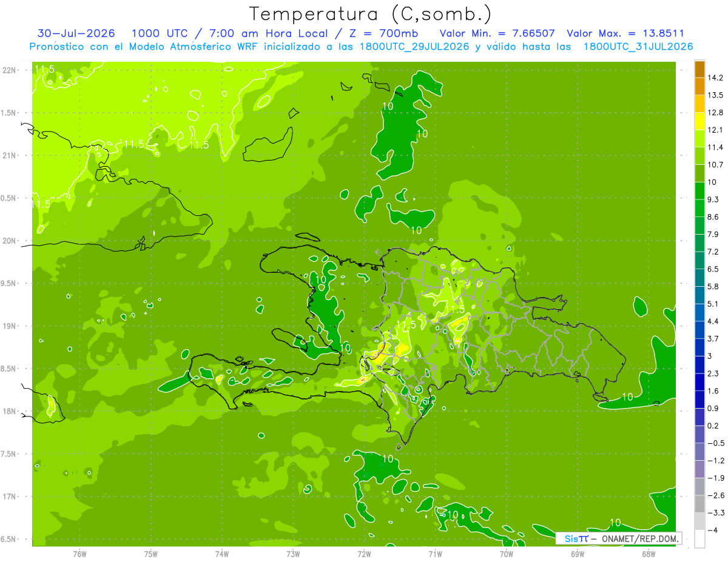Viewport: 728px width, 562px height.
Task: Click the "14.2" colorbar value
Action: pyautogui.click(x=715, y=78)
